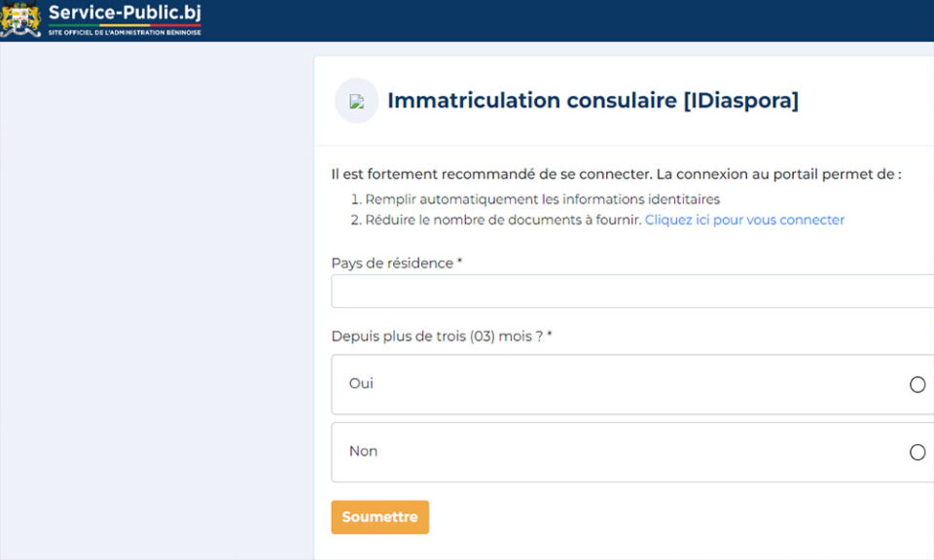Click inside the Pays de résidence input
934x560 pixels.
coord(630,291)
